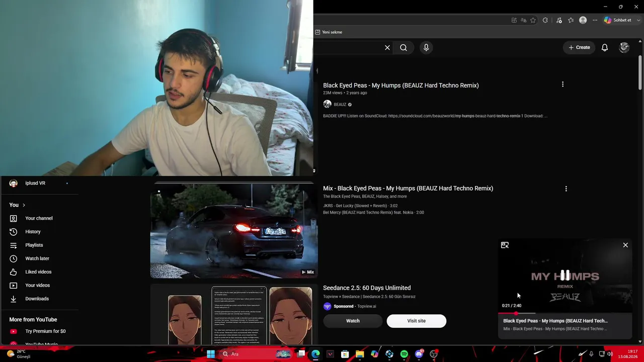Open Discord from the taskbar
This screenshot has width=644, height=362.
point(419,354)
